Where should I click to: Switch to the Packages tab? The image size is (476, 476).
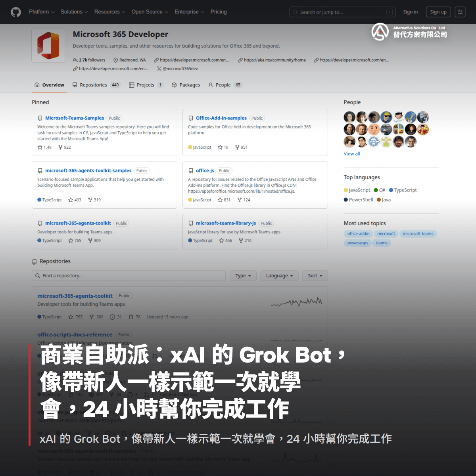tap(186, 85)
